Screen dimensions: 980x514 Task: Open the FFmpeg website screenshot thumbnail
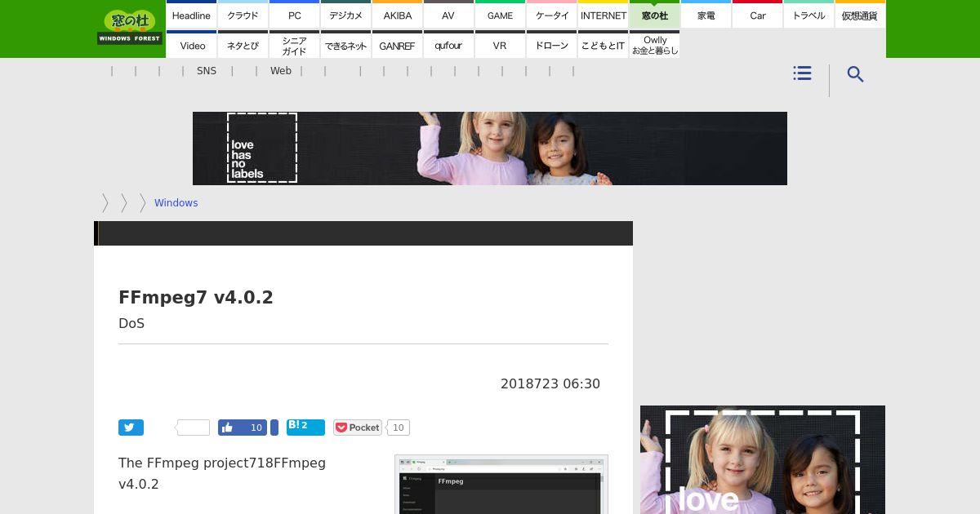[x=501, y=485]
